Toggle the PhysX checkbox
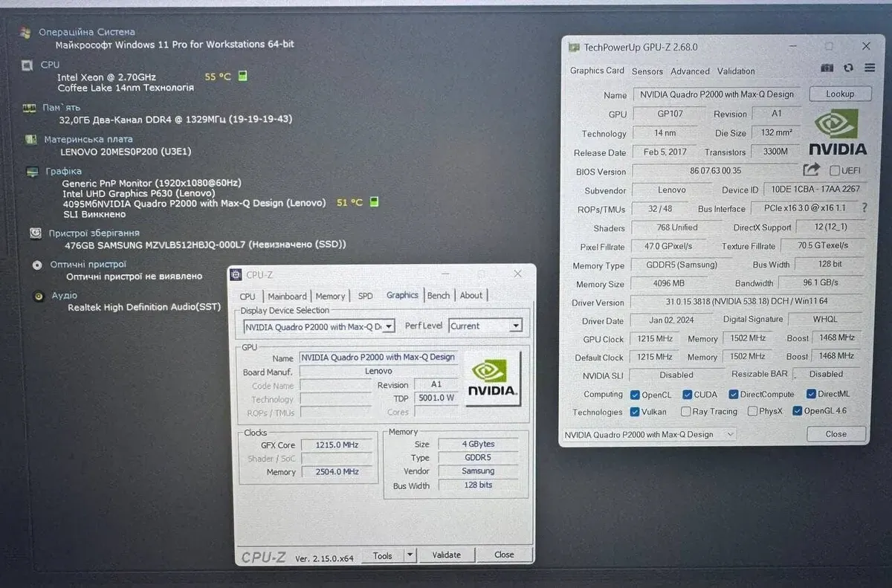Viewport: 892px width, 588px height. (x=753, y=411)
